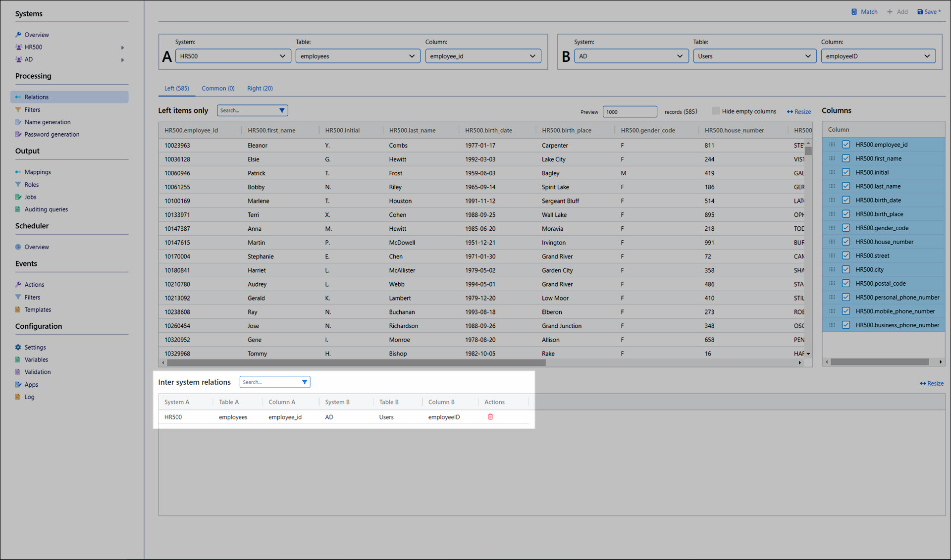Switch to the Common (0) tab
951x560 pixels.
[218, 89]
